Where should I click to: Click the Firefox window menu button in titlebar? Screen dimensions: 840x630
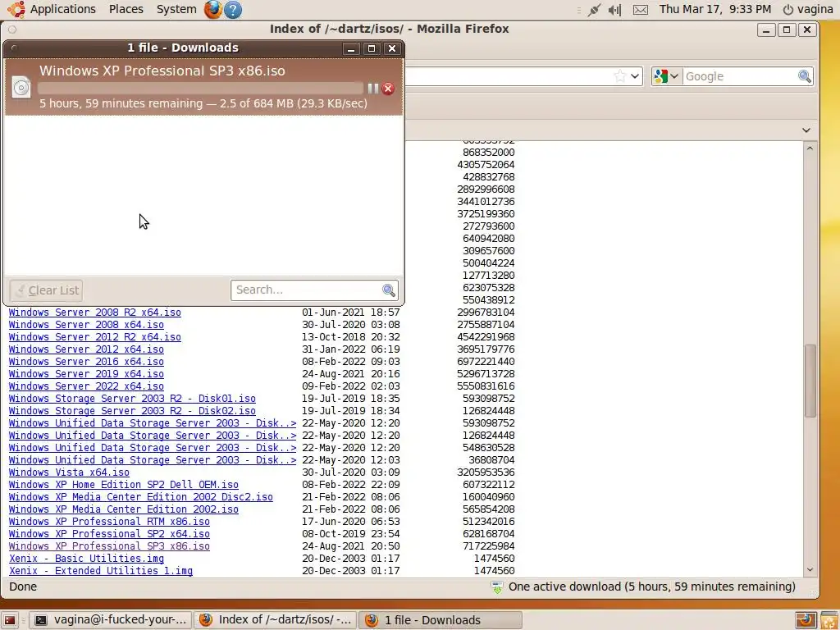(11, 30)
